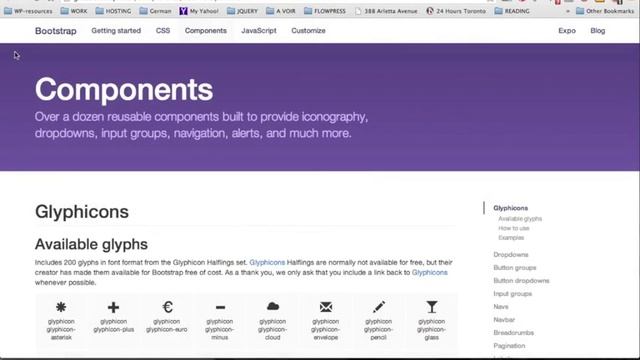Open the Components navbar item
The width and height of the screenshot is (640, 360).
point(206,31)
